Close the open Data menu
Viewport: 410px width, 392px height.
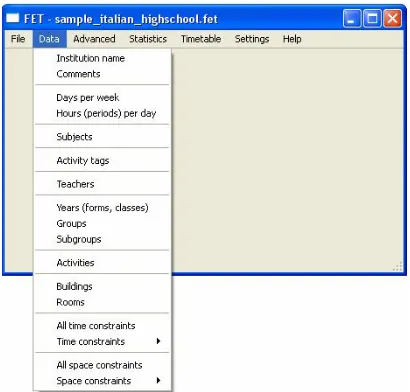(x=49, y=39)
